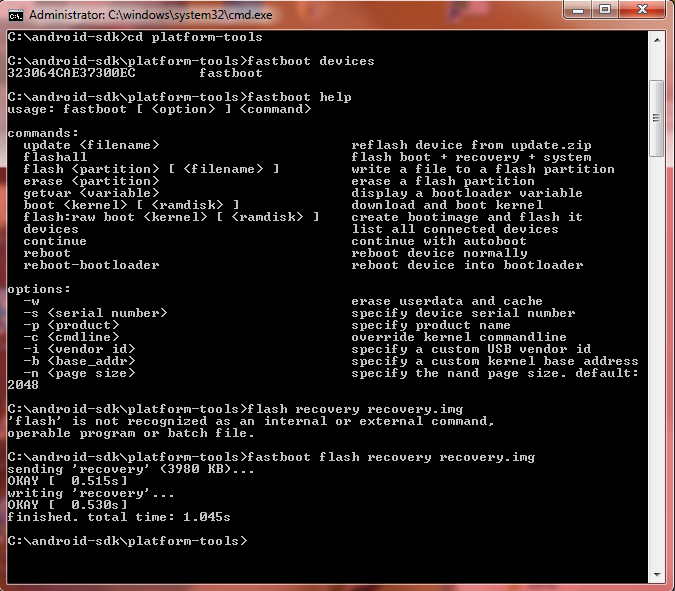Click 'operable program or batch file.' line
Screen dimensions: 675x591
click(131, 433)
